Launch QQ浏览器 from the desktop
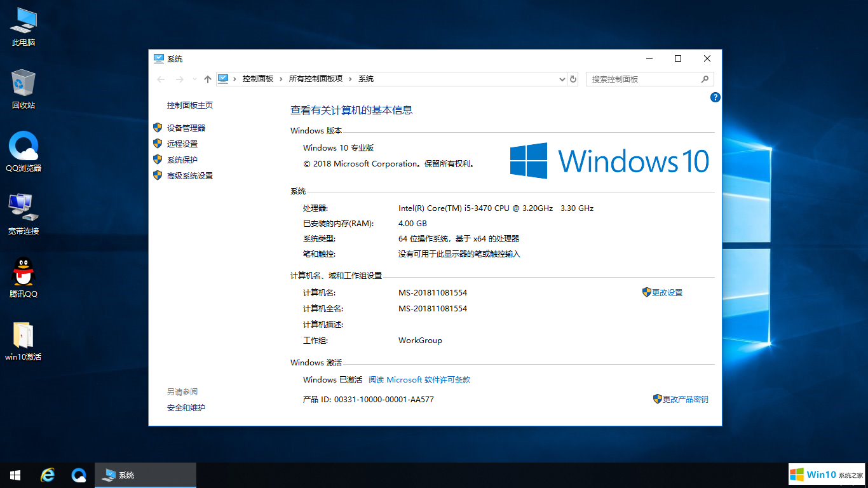The width and height of the screenshot is (868, 488). [x=24, y=152]
